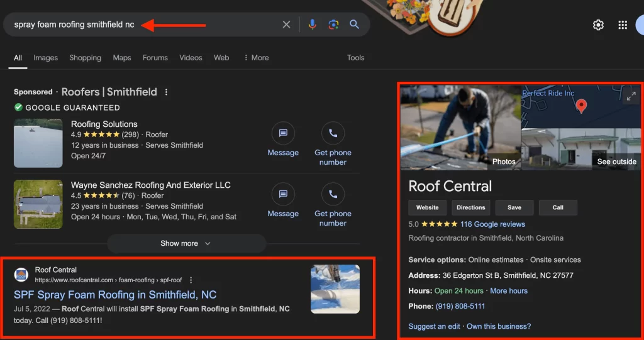Open quick settings gear icon

[x=599, y=25]
